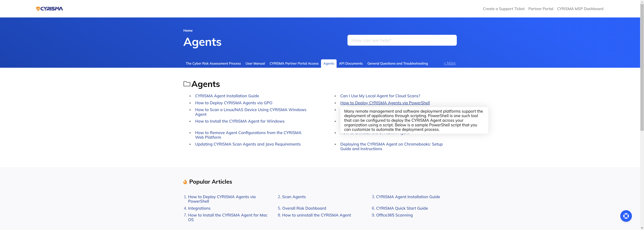644x230 pixels.
Task: Open the help chat widget button
Action: [x=626, y=216]
